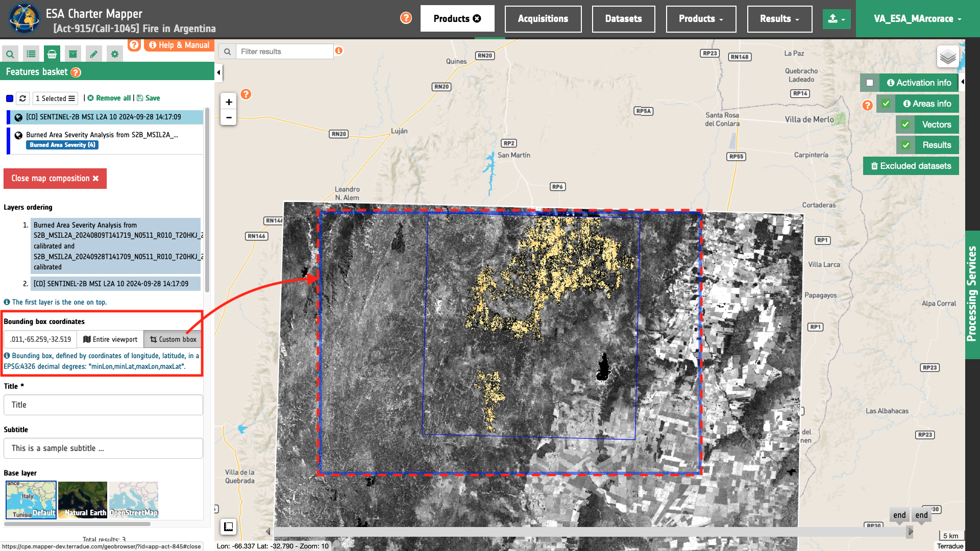Click the help icon beside Areas info
The width and height of the screenshot is (980, 551).
point(867,105)
